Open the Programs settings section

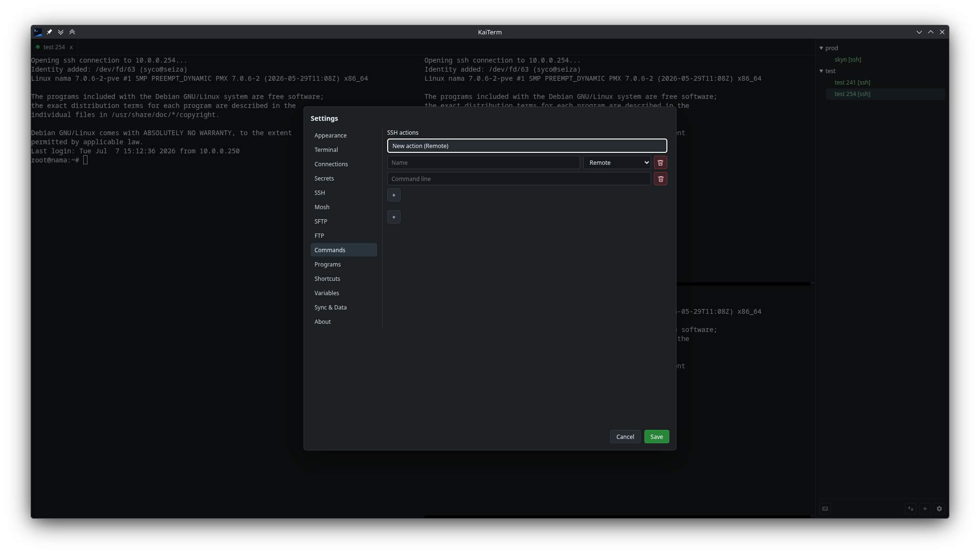pyautogui.click(x=344, y=265)
